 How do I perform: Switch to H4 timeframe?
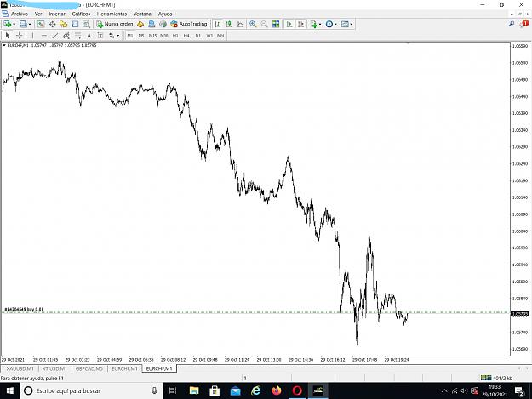click(186, 35)
